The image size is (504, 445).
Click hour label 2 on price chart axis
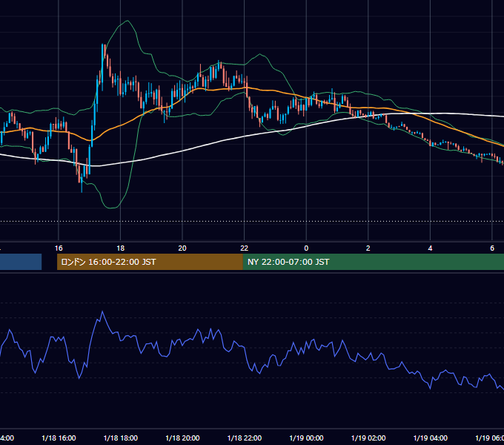(368, 248)
